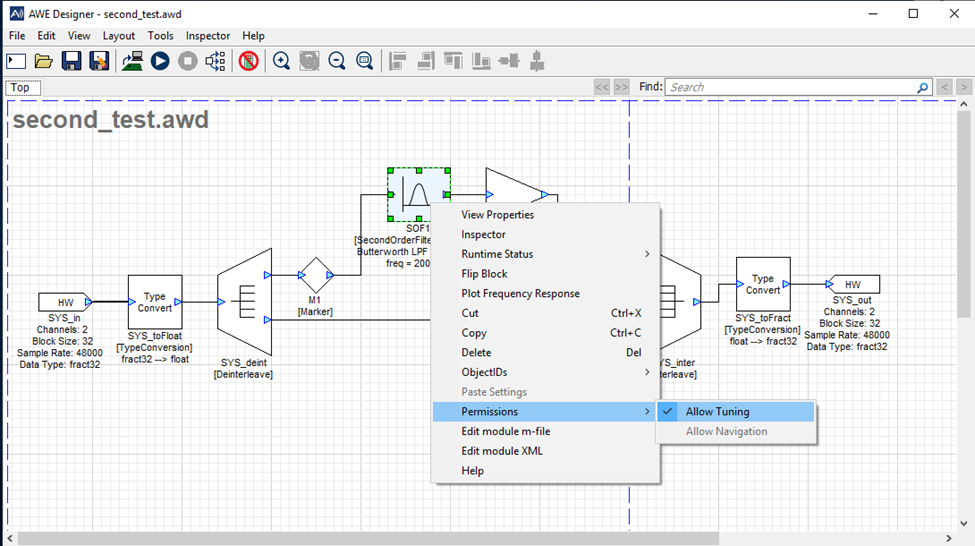The width and height of the screenshot is (975, 546).
Task: Click the Find search magnifier button
Action: (923, 88)
